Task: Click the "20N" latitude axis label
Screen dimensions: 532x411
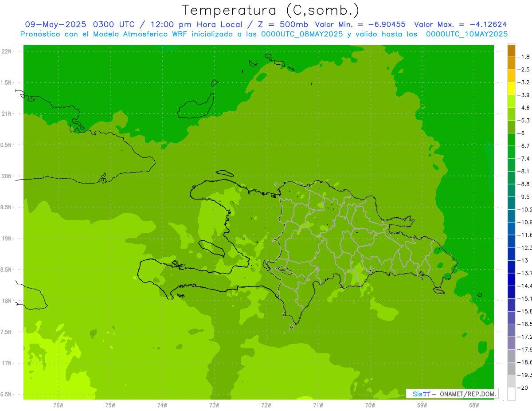Action: [7, 176]
